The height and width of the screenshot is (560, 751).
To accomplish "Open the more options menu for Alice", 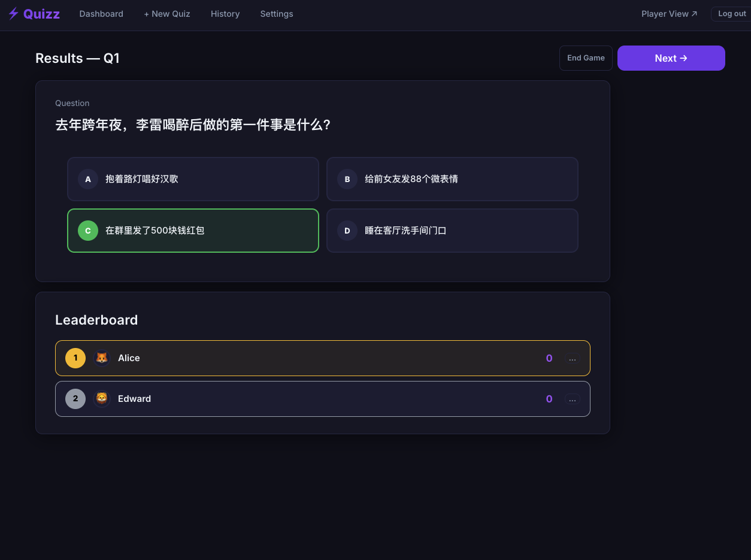I will click(573, 359).
